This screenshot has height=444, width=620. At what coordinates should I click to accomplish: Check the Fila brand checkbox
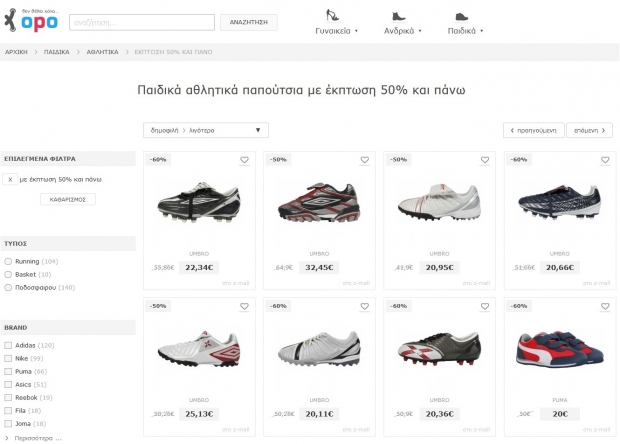click(x=8, y=410)
